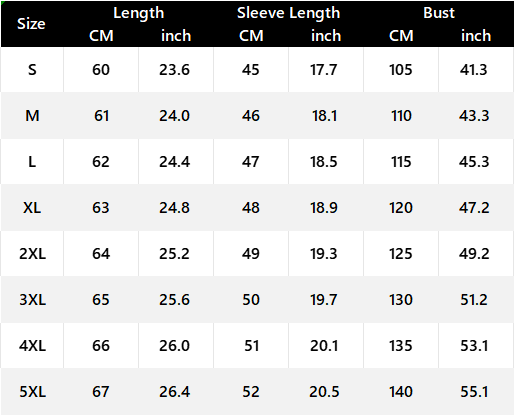The image size is (514, 415).
Task: Select the 23.6 inch length value
Action: (174, 70)
